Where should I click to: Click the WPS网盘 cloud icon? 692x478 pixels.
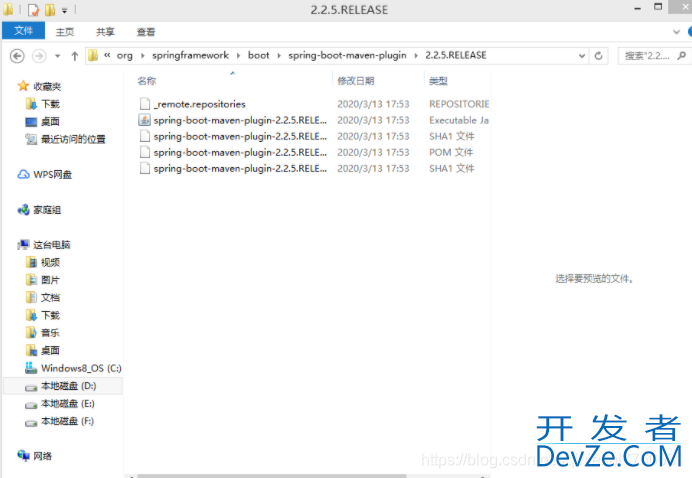click(23, 174)
